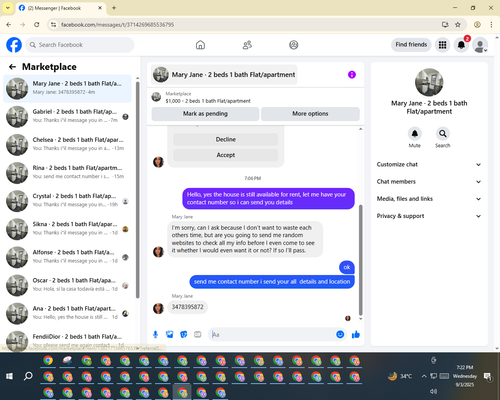500x400 pixels.
Task: Open the taskbar weather widget 34°C
Action: click(400, 376)
